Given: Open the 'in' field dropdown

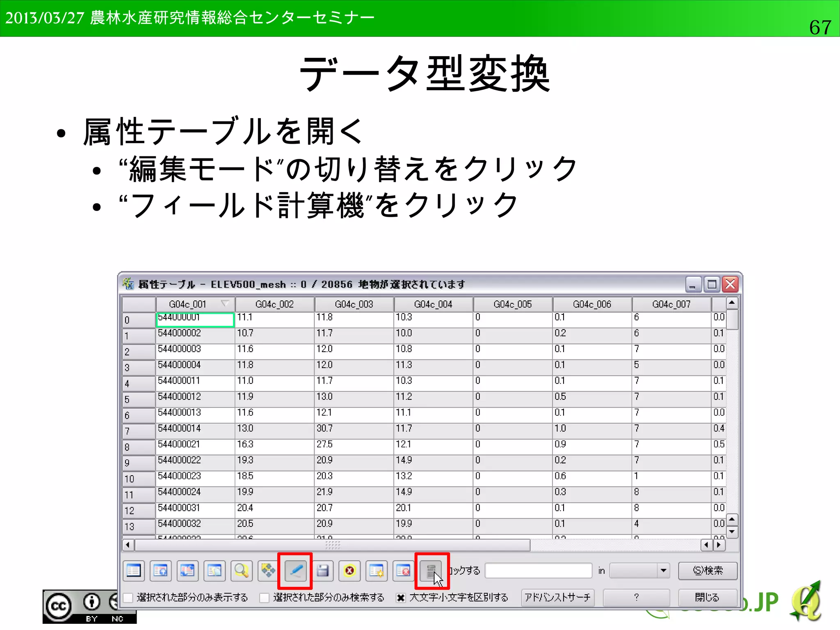Looking at the screenshot, I should click(639, 570).
